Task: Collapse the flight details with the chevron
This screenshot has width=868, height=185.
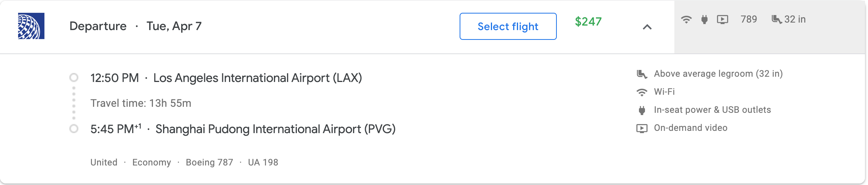Action: [647, 27]
